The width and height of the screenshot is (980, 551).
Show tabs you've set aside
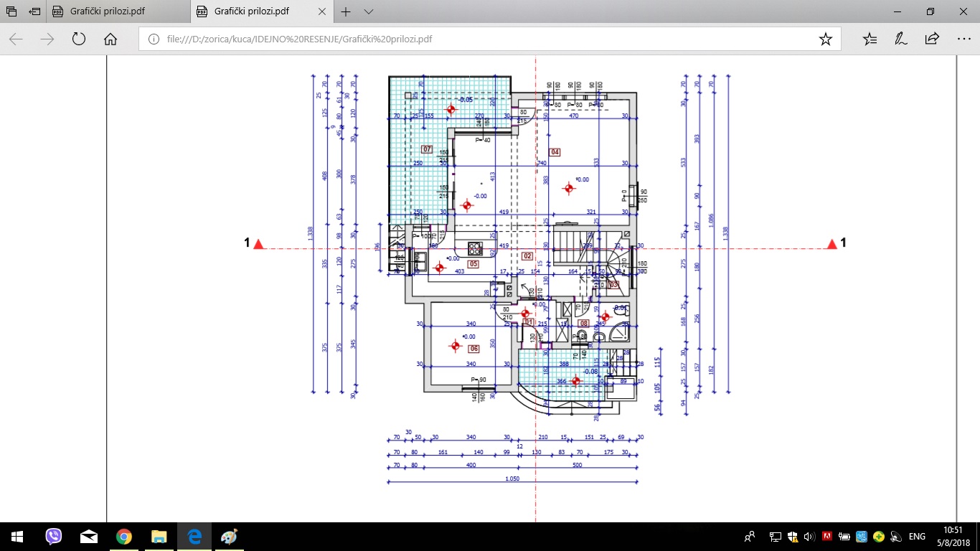pyautogui.click(x=11, y=12)
